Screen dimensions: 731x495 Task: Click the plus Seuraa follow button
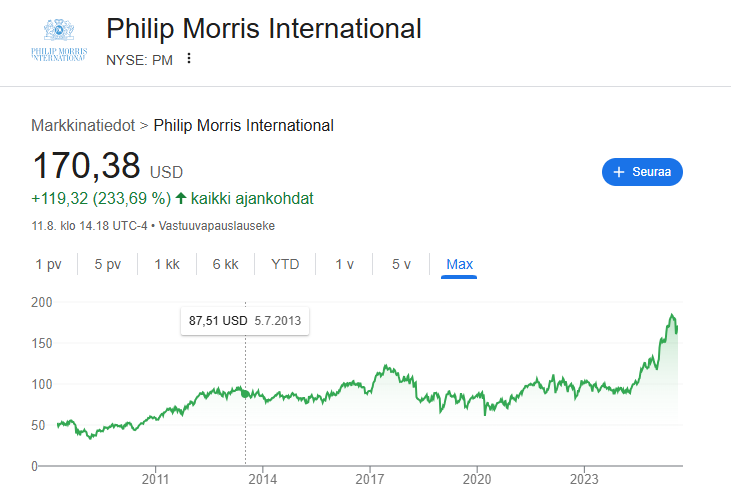[x=642, y=172]
